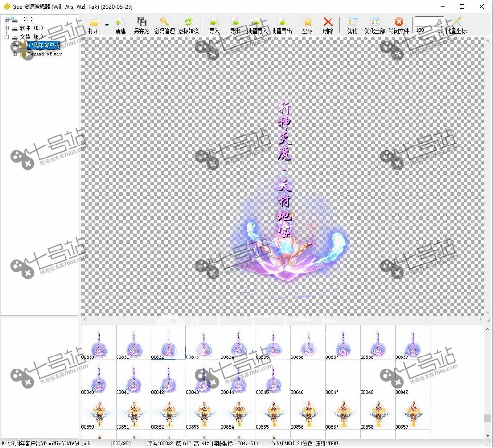Click preview horizontal scrollbar left arrow
493x448 pixels.
point(85,319)
